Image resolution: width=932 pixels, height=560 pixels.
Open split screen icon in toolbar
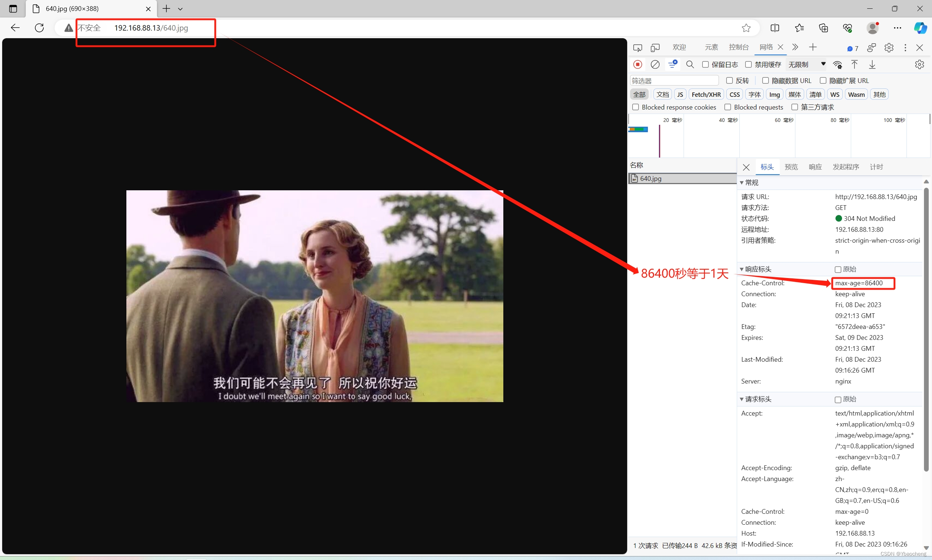[x=775, y=28]
